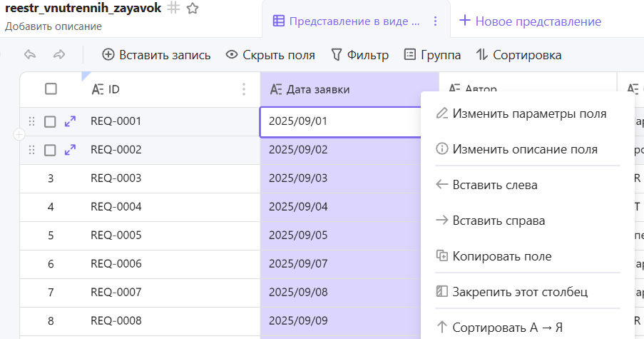Screen dimensions: 644x339
Task: Choose 'Сортировать А → Я' menu item
Action: pyautogui.click(x=527, y=328)
